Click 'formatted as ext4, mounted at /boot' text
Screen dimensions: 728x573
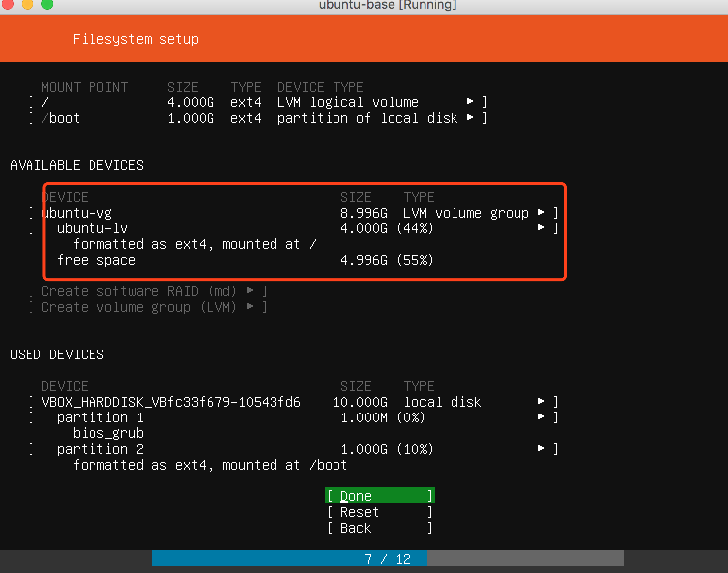(210, 465)
